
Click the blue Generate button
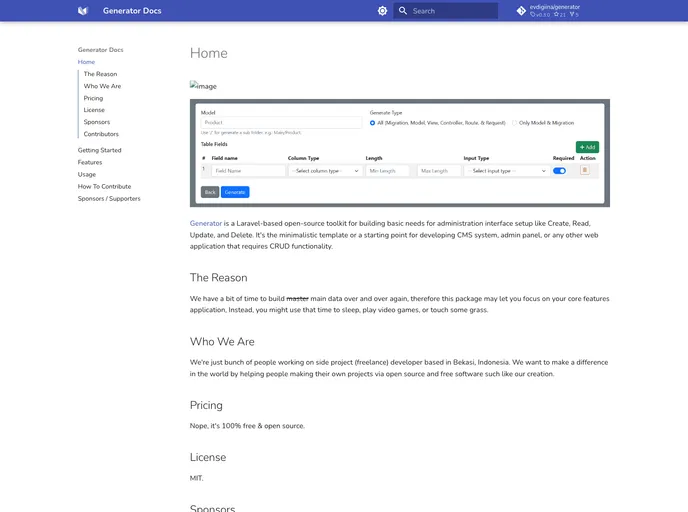235,192
